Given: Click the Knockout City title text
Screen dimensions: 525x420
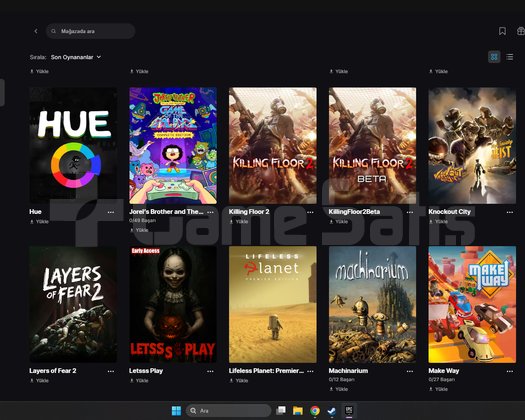Looking at the screenshot, I should [450, 212].
